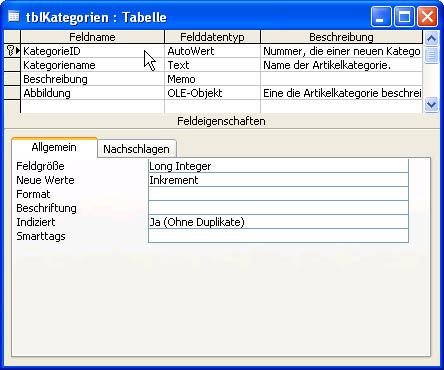Click the empty description cell of Beschreibung row

341,79
